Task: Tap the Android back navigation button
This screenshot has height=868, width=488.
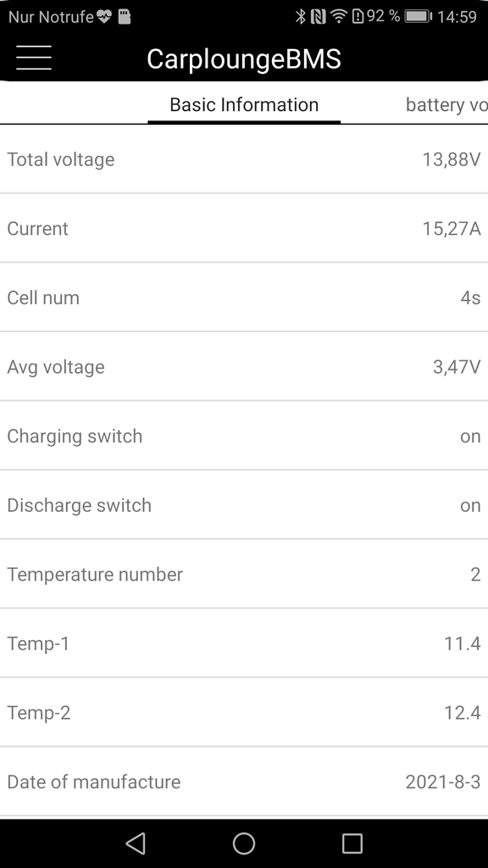Action: (136, 843)
